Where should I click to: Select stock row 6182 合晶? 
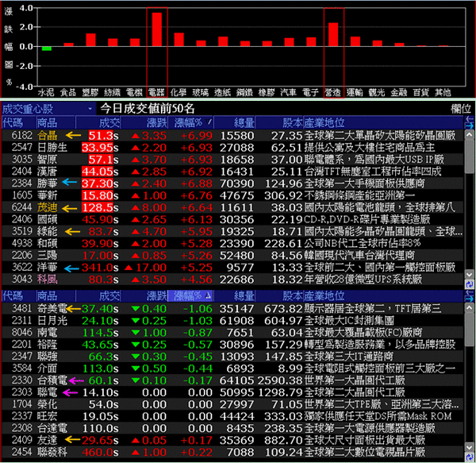click(232, 136)
